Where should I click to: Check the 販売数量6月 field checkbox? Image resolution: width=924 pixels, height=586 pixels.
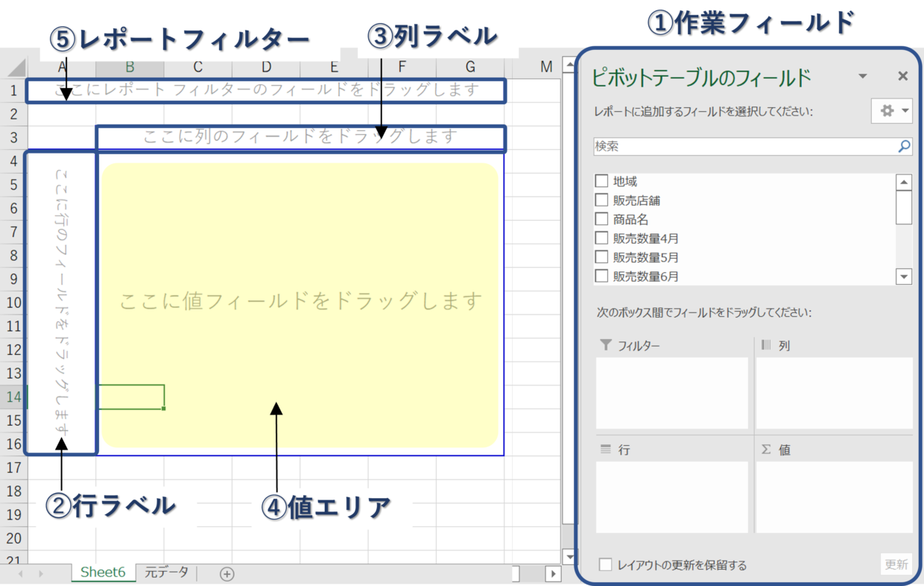tap(601, 276)
